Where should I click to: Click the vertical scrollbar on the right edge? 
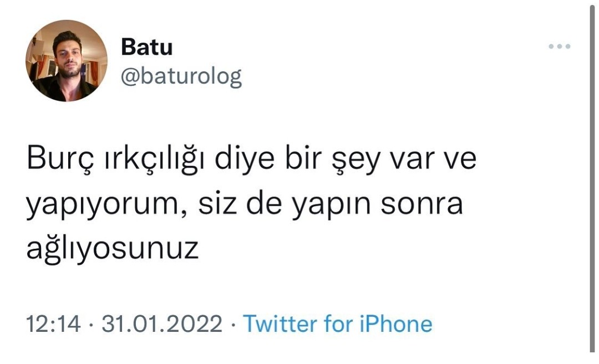(592, 180)
